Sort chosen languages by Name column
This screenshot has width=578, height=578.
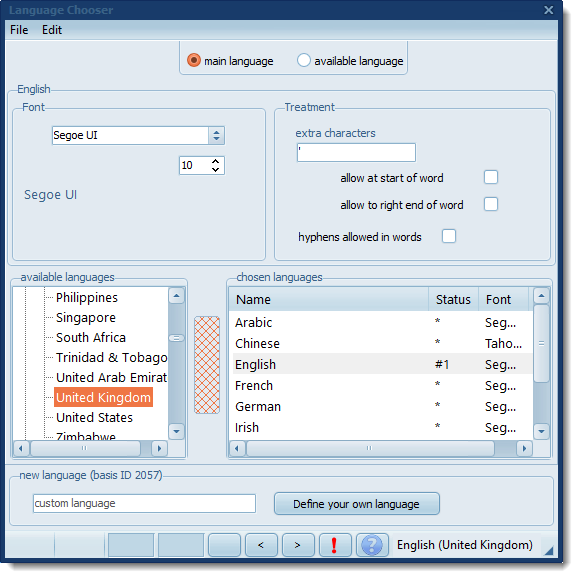tap(328, 300)
